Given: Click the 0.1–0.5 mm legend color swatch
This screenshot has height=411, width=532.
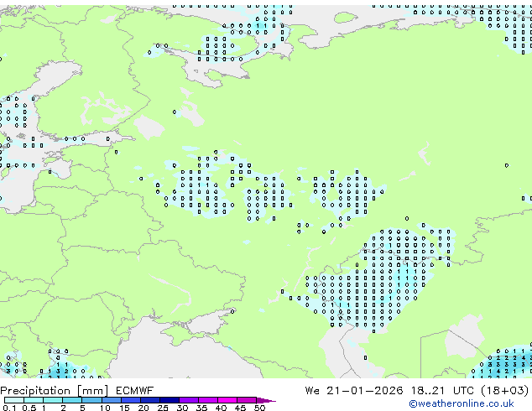Looking at the screenshot, I should pyautogui.click(x=14, y=400).
